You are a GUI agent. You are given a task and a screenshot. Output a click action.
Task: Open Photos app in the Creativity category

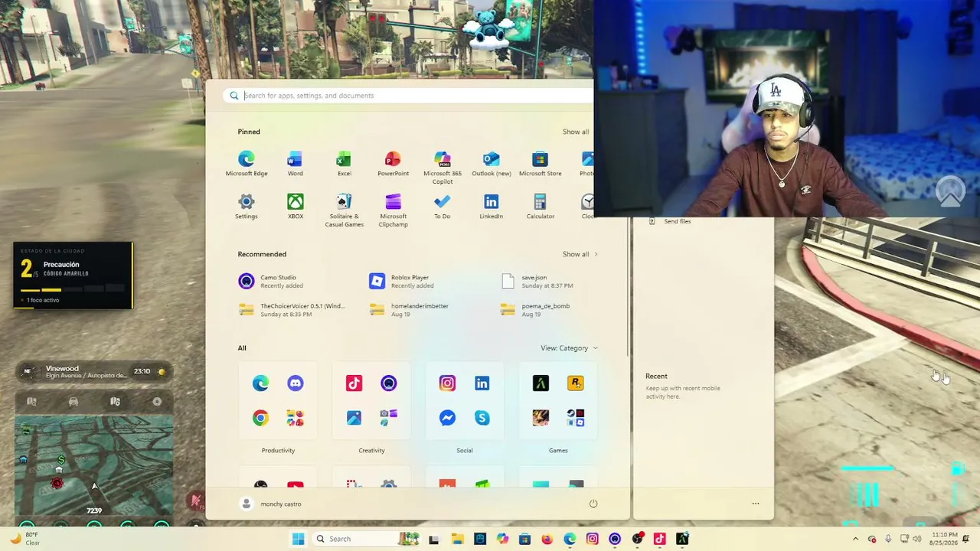pyautogui.click(x=354, y=418)
